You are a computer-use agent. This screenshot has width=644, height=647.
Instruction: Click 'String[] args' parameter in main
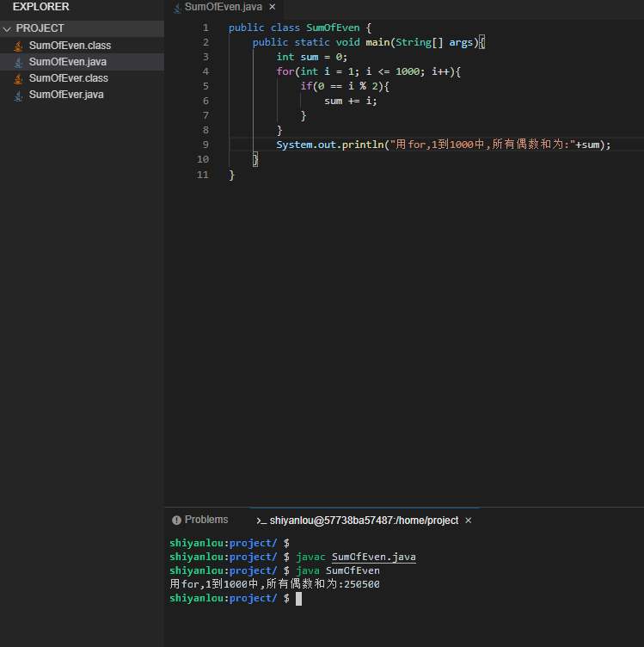(434, 42)
